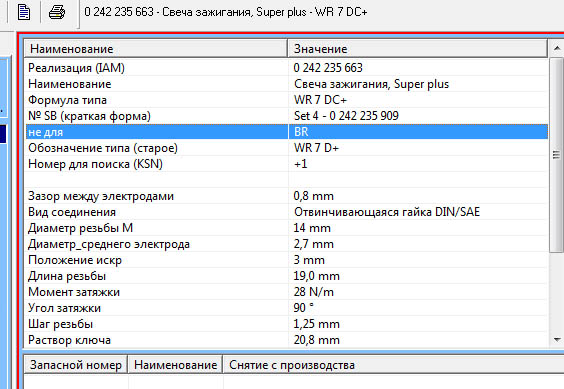Click scrollbar up arrow in properties table
This screenshot has width=564, height=389.
click(x=557, y=48)
